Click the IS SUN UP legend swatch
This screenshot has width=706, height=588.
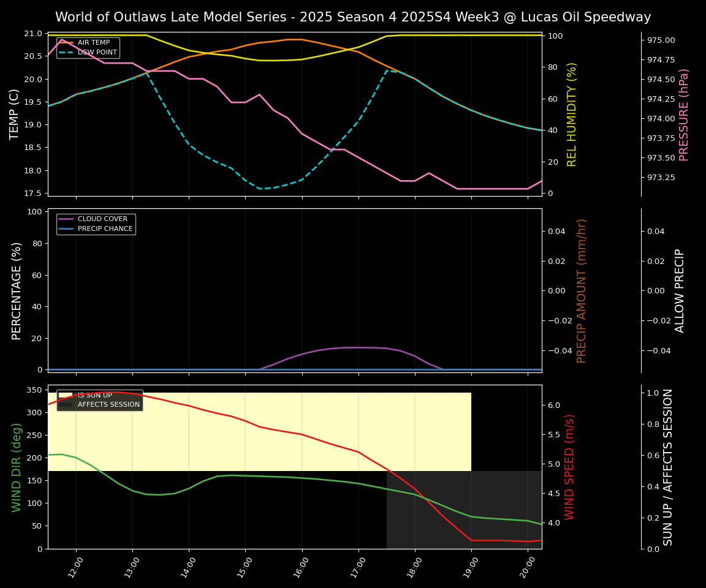click(67, 396)
